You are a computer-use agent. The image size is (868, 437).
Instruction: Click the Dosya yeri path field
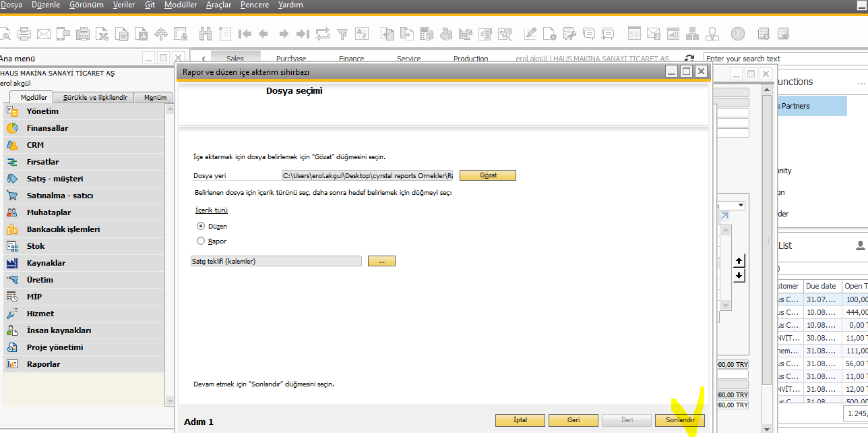tap(367, 175)
